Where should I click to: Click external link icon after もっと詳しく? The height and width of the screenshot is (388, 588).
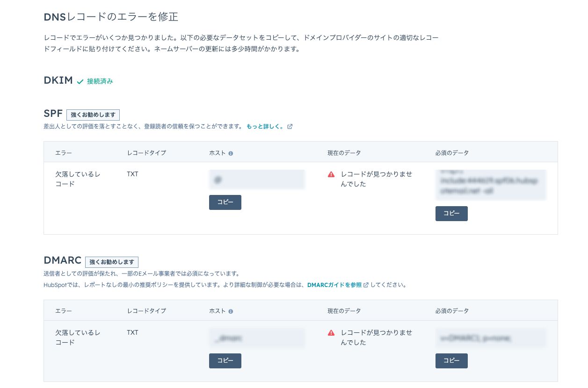click(290, 126)
